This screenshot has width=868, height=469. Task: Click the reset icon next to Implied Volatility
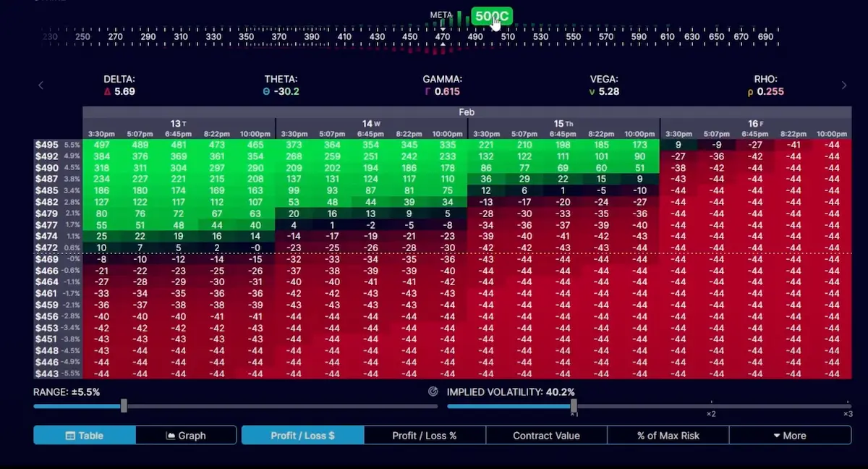(x=433, y=392)
